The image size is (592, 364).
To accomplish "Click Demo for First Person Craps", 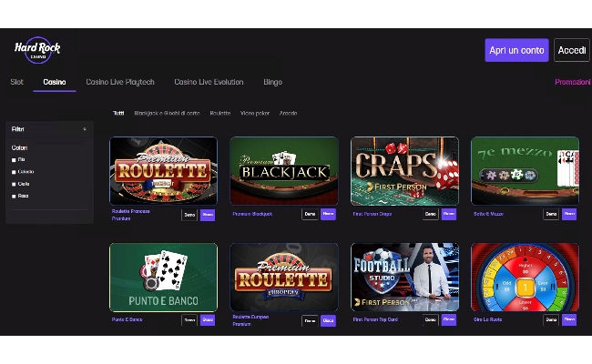I will pyautogui.click(x=431, y=214).
